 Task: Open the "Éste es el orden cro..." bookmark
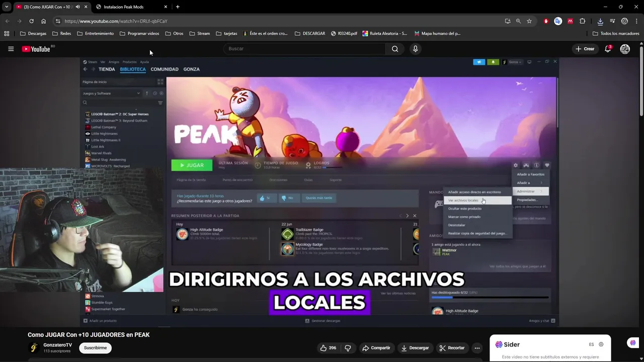click(x=265, y=34)
